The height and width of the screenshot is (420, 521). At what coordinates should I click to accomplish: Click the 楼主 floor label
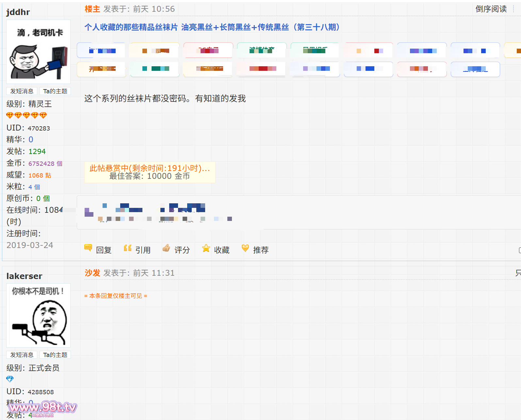click(x=92, y=9)
